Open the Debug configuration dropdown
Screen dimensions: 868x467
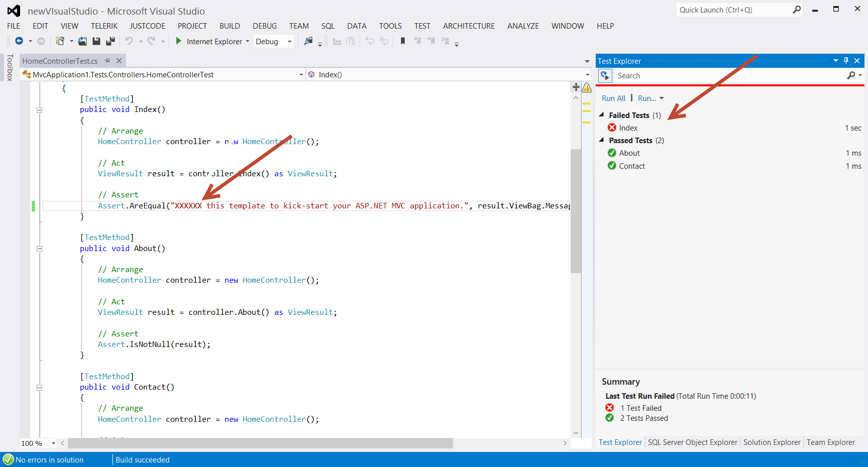coord(289,41)
